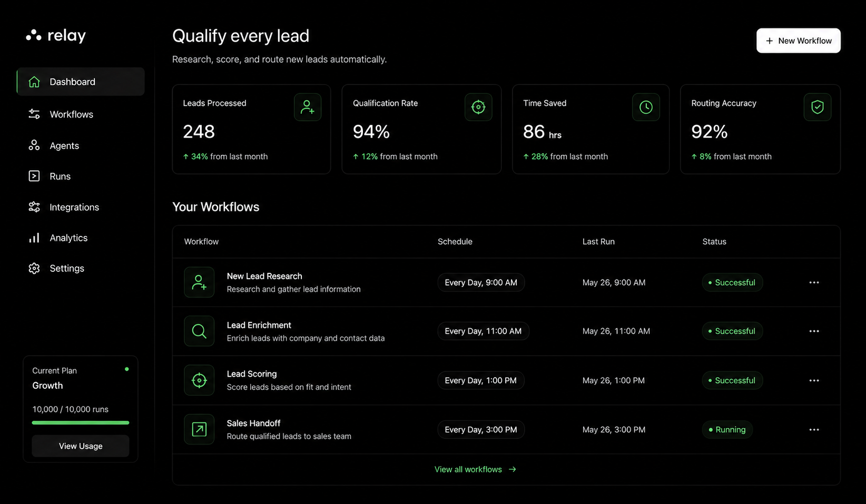866x504 pixels.
Task: Click the Runs play icon
Action: click(34, 176)
